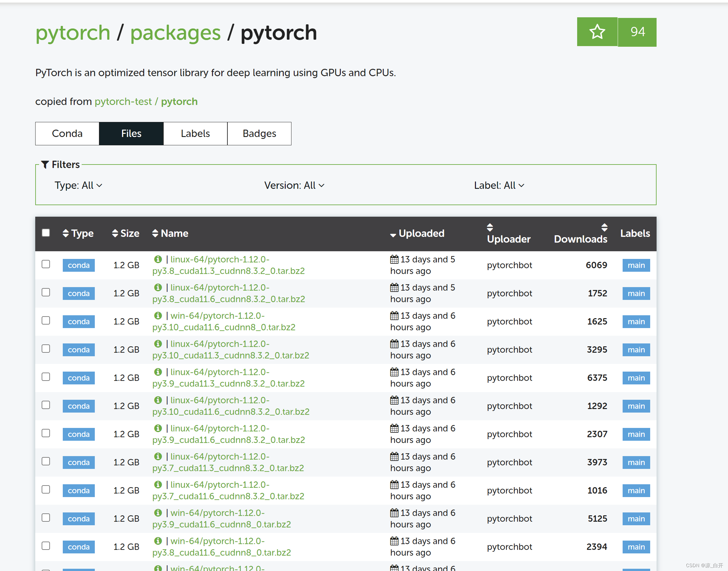Check the box for the 1752 downloads row

pos(46,292)
